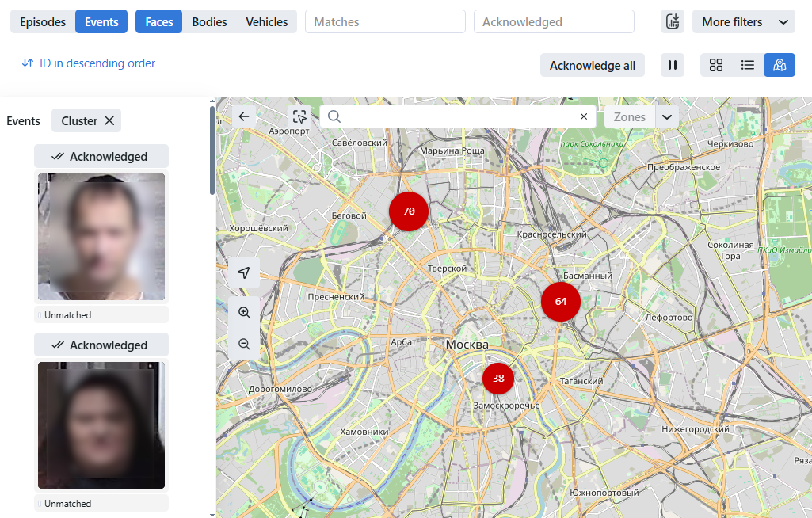Center map on my location
This screenshot has width=812, height=518.
pyautogui.click(x=244, y=273)
